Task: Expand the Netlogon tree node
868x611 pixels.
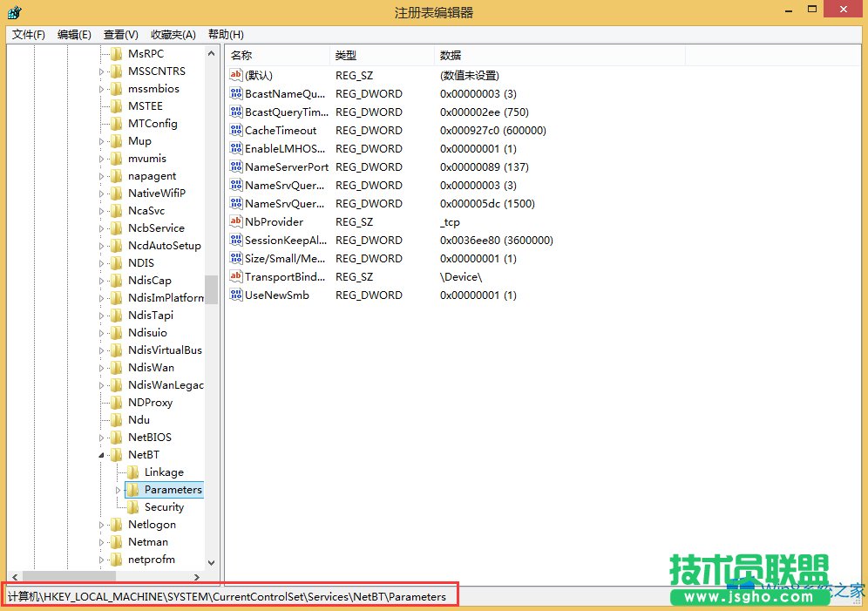Action: click(103, 524)
